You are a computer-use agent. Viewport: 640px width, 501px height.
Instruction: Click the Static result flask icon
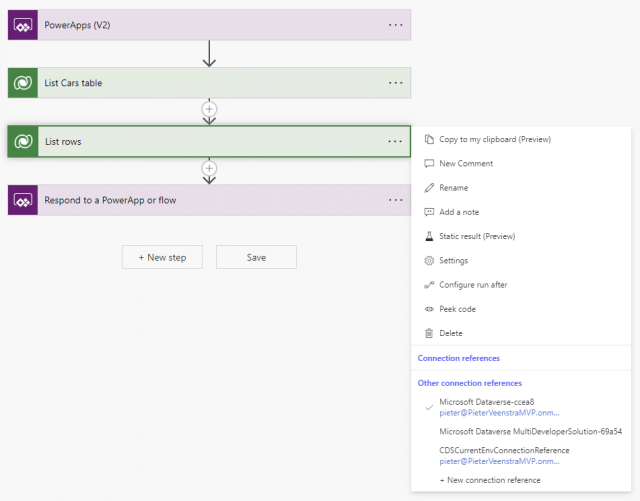[x=429, y=236]
